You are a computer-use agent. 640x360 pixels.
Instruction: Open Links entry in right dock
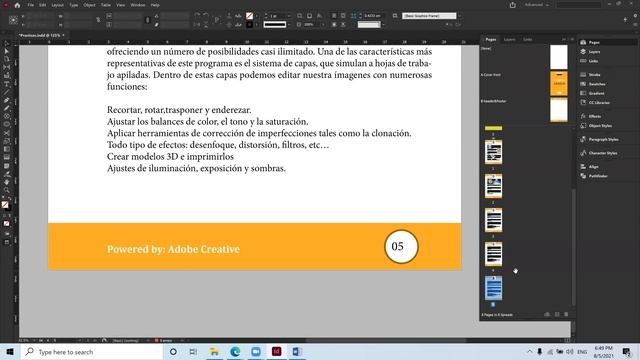(593, 61)
